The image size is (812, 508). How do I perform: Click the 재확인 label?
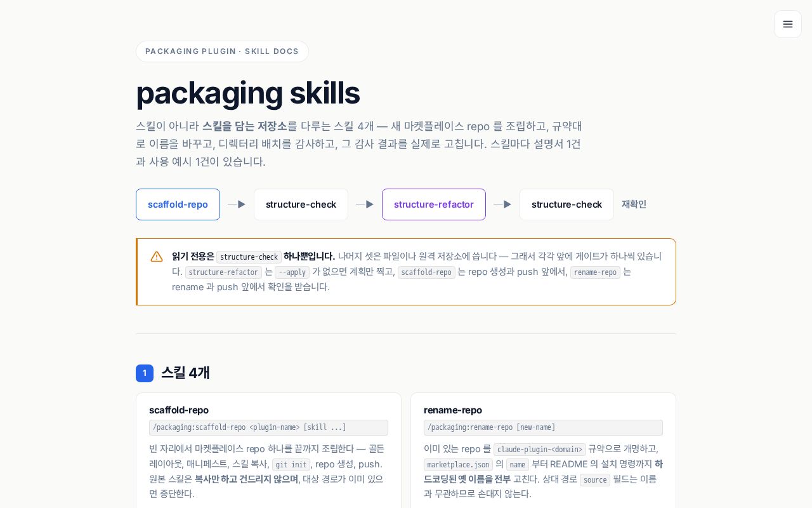click(634, 204)
